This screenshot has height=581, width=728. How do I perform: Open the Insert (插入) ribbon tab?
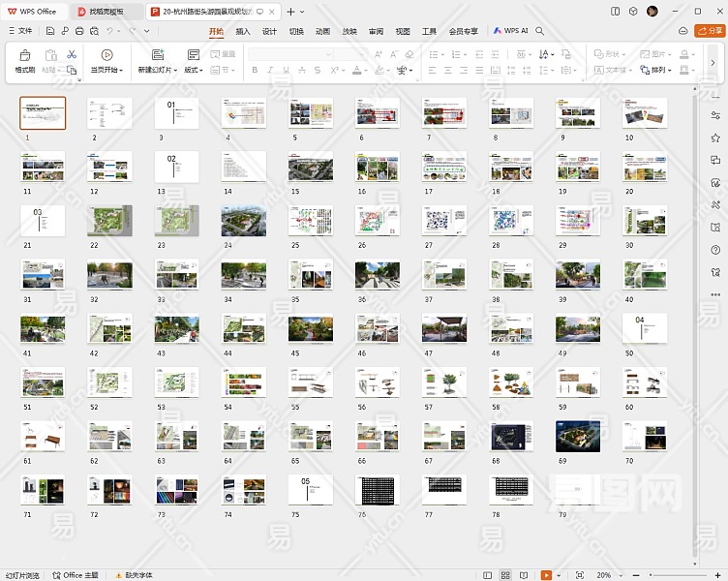click(x=243, y=31)
